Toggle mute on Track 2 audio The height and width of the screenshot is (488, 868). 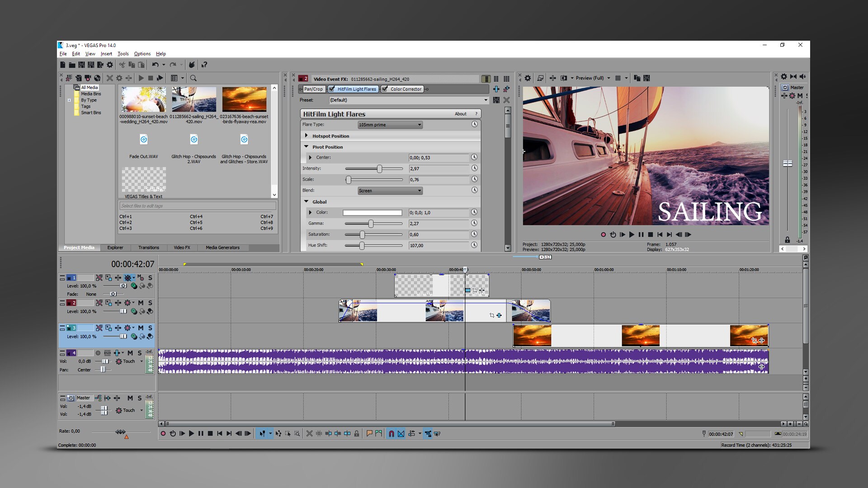(x=140, y=304)
